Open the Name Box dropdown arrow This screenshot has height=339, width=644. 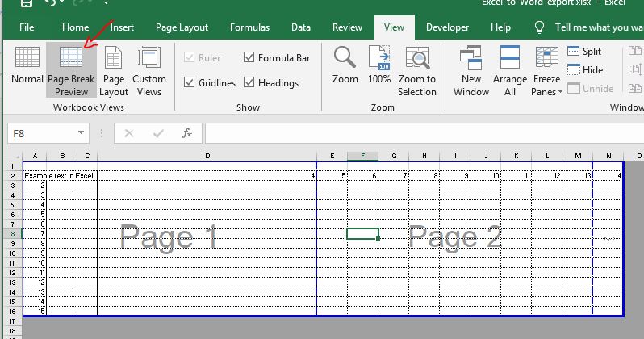click(x=81, y=132)
